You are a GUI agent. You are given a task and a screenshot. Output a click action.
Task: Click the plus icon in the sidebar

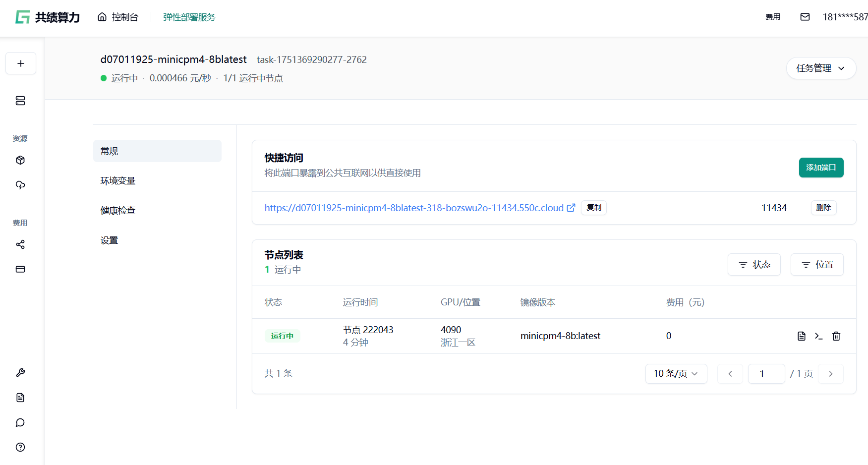(20, 63)
